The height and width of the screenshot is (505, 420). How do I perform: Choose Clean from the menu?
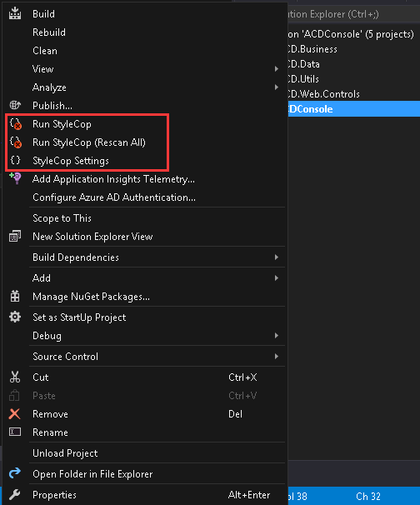[x=145, y=51]
